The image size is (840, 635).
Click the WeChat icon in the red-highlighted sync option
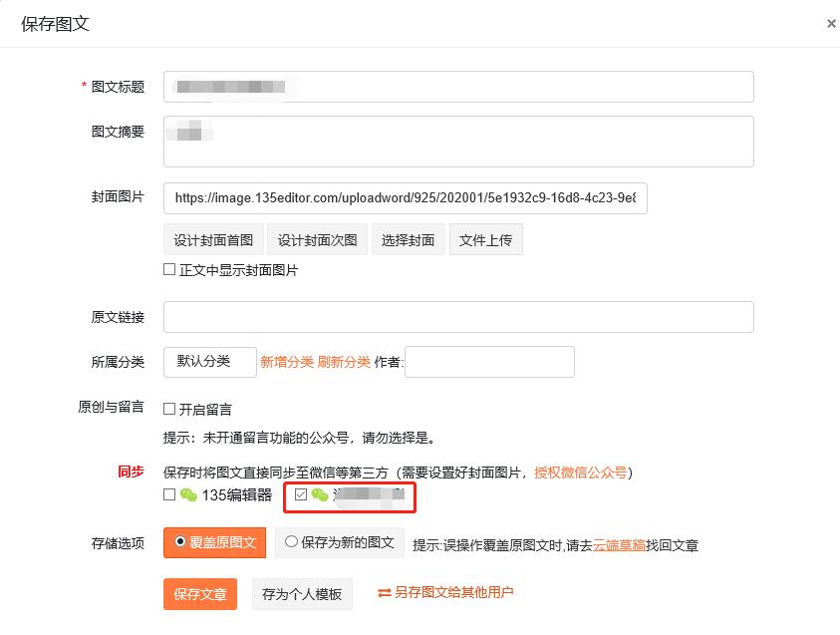coord(319,494)
